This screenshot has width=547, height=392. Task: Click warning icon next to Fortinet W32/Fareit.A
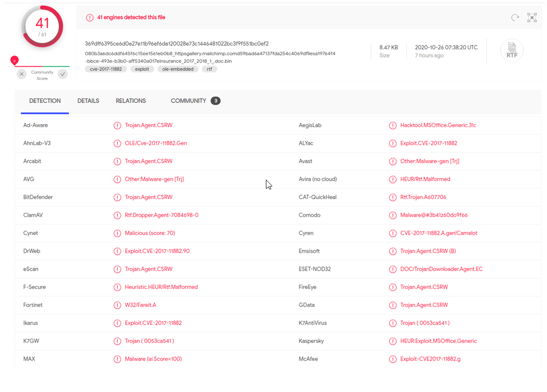pos(117,305)
